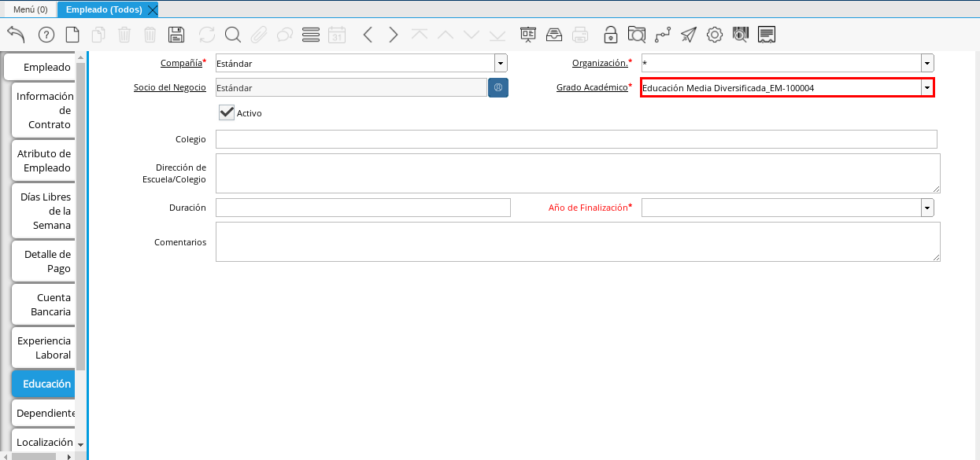This screenshot has height=460, width=980.
Task: Click the side tab list vertical scrollbar
Action: pyautogui.click(x=80, y=216)
